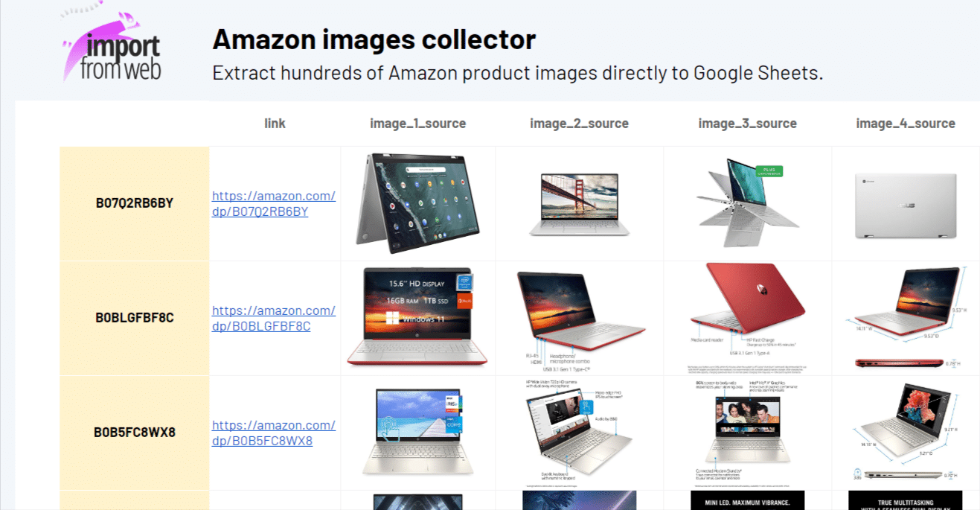Click the link column header
980x510 pixels.
(x=275, y=124)
